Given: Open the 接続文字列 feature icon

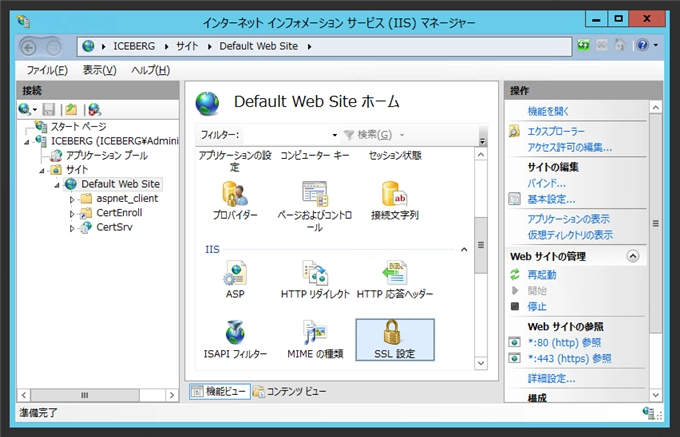Looking at the screenshot, I should pyautogui.click(x=395, y=200).
